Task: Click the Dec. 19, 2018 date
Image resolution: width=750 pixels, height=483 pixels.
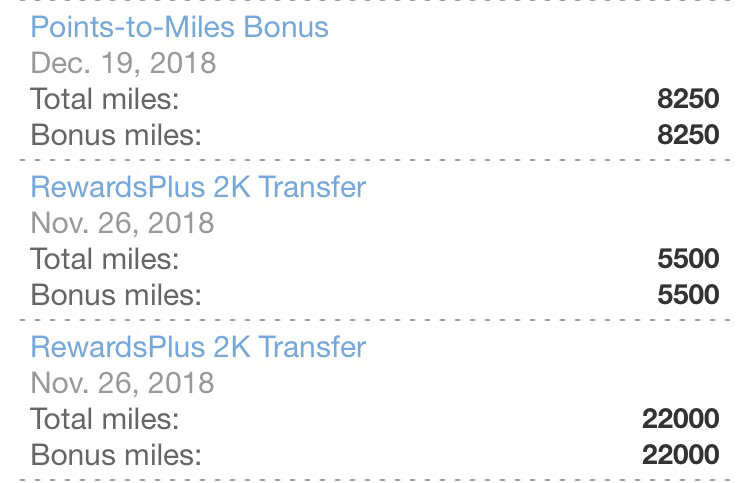Action: point(123,63)
